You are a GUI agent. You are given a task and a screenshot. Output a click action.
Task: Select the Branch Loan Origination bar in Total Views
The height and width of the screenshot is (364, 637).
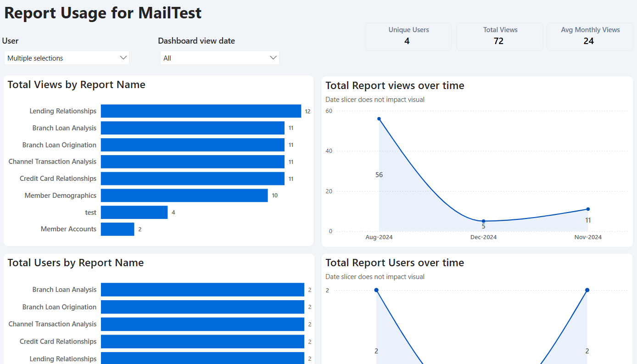193,145
